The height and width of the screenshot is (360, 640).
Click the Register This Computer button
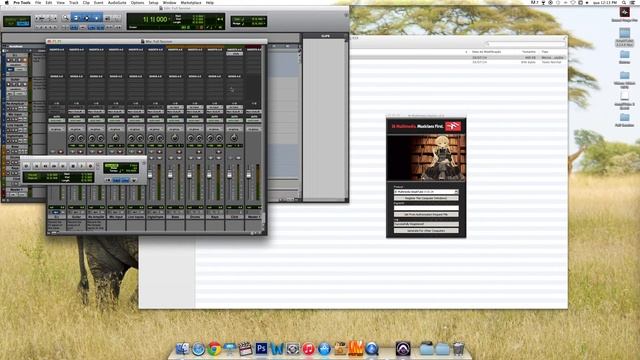(426, 198)
